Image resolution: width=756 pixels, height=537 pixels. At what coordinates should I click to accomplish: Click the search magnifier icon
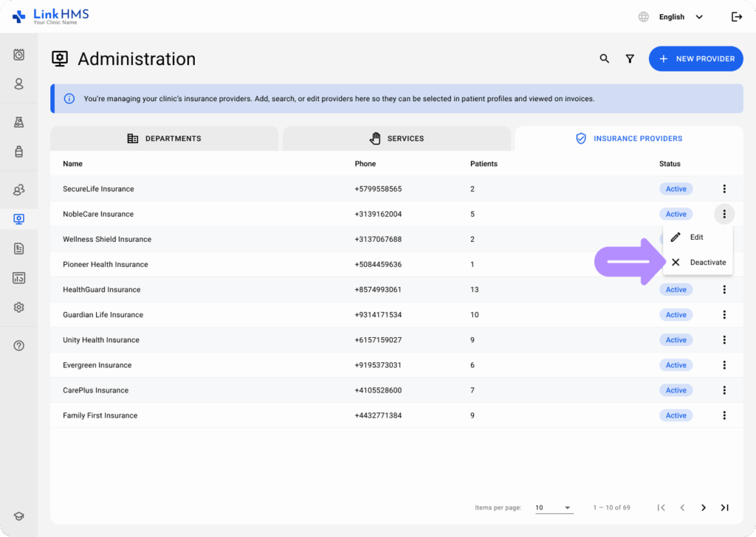(604, 59)
